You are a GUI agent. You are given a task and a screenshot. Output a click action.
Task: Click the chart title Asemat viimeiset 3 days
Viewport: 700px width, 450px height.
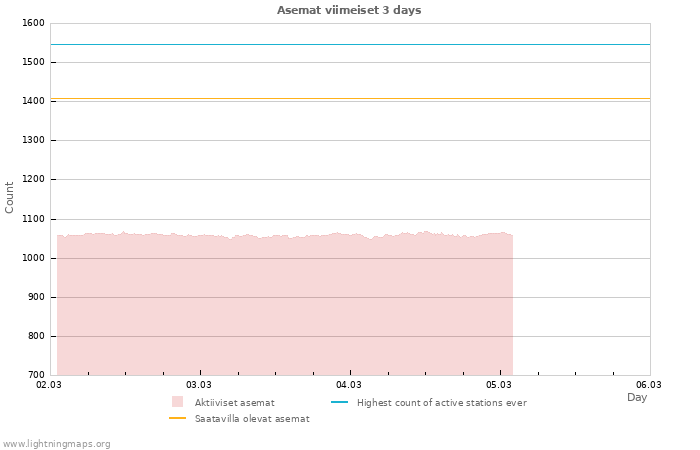pyautogui.click(x=349, y=10)
